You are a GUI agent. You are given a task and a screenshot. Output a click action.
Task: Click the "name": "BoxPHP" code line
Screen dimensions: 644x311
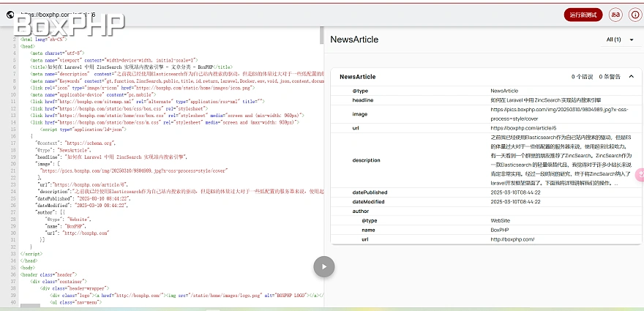[66, 226]
